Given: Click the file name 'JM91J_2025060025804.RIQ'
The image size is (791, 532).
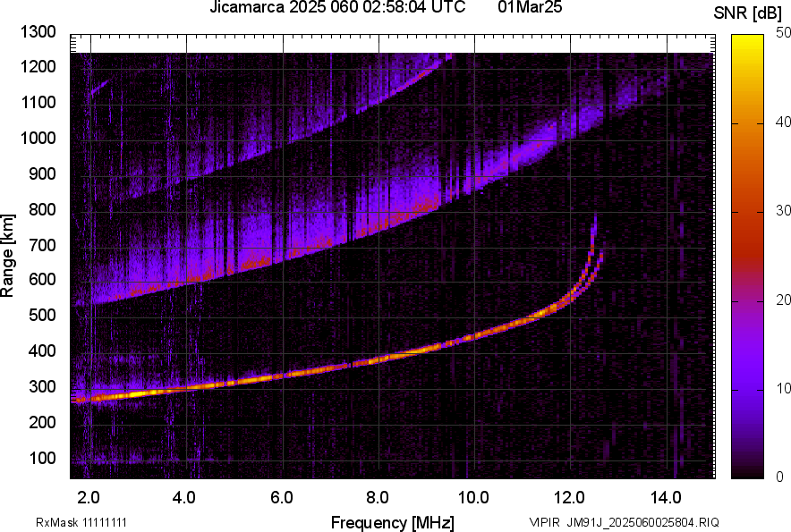Looking at the screenshot, I should click(x=642, y=522).
